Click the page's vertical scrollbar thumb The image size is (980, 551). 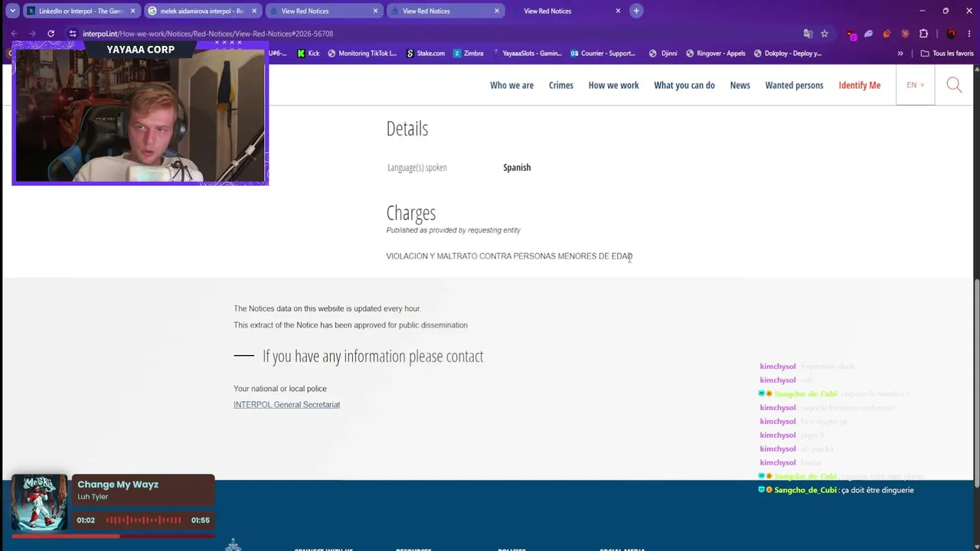976,383
